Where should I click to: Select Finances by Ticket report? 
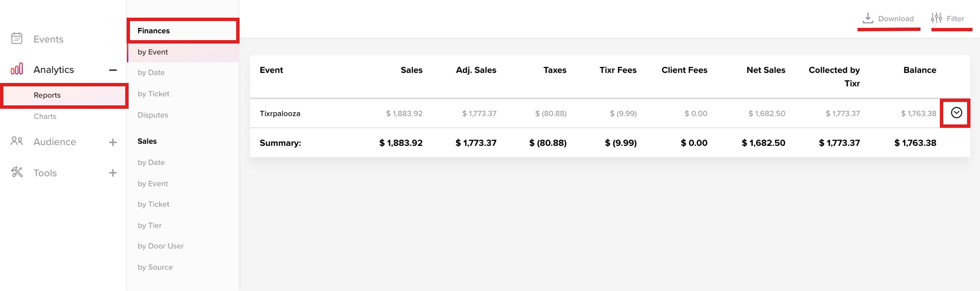click(x=153, y=94)
